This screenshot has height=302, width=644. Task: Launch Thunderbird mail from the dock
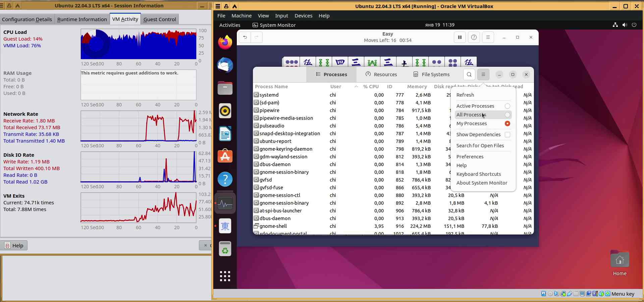tap(225, 65)
